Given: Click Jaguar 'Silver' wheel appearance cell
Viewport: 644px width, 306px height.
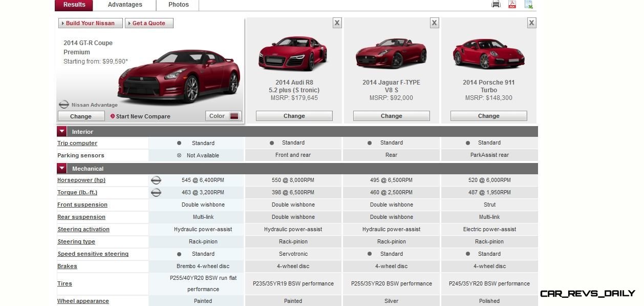Looking at the screenshot, I should coord(392,301).
